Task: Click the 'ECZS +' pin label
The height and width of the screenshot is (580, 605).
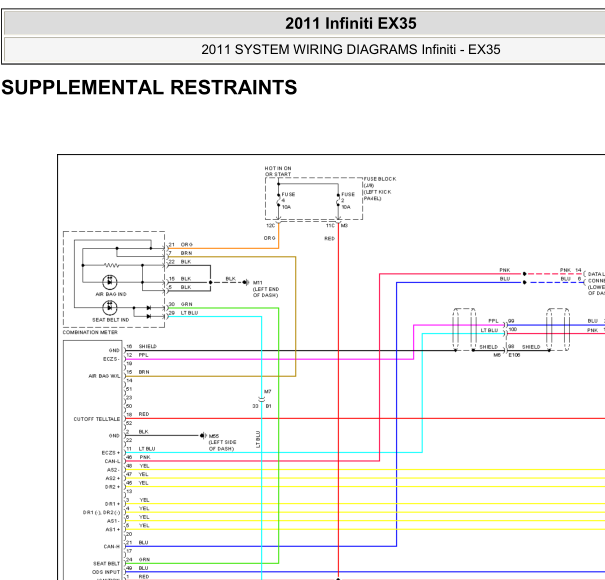Action: click(111, 453)
